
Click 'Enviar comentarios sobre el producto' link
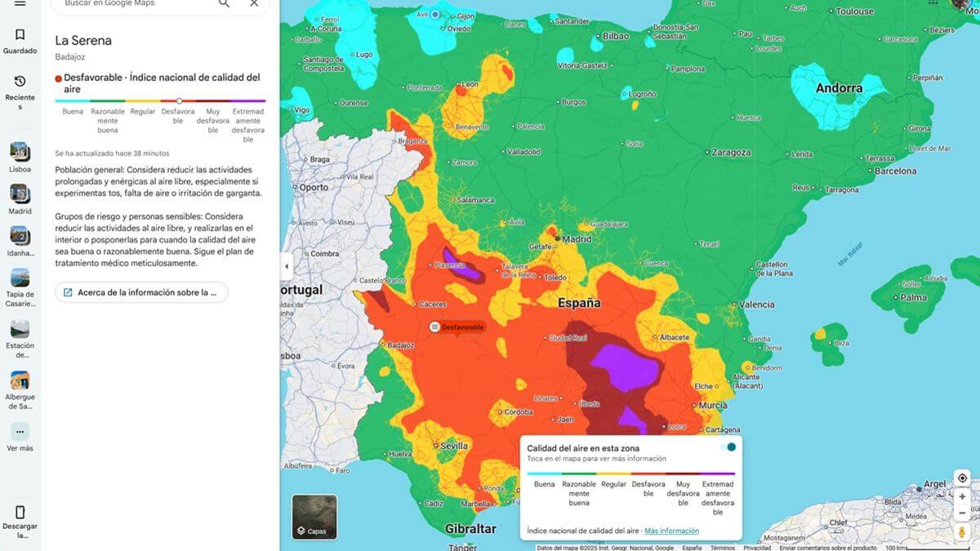pos(828,548)
